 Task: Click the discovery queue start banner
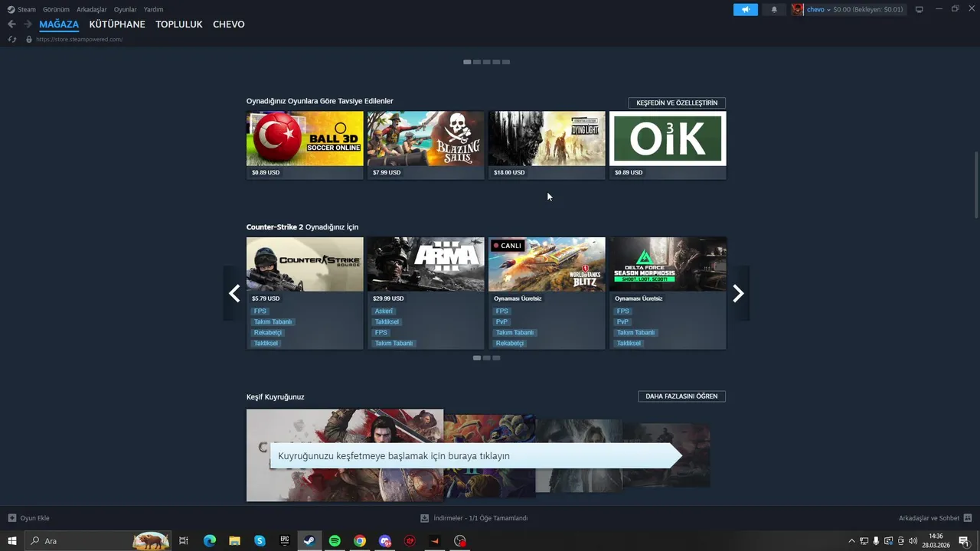click(x=475, y=455)
